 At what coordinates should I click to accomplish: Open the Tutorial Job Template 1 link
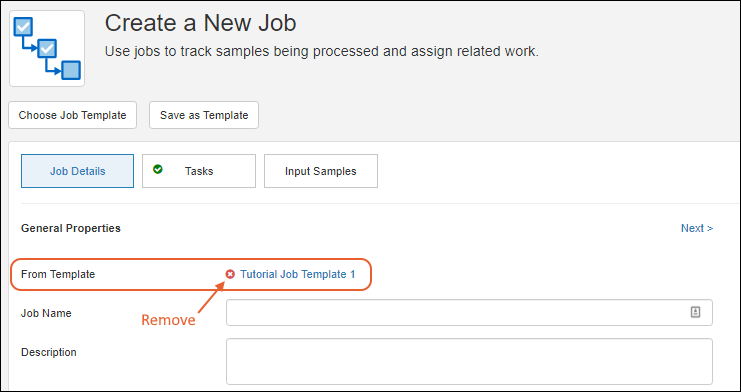pyautogui.click(x=298, y=274)
